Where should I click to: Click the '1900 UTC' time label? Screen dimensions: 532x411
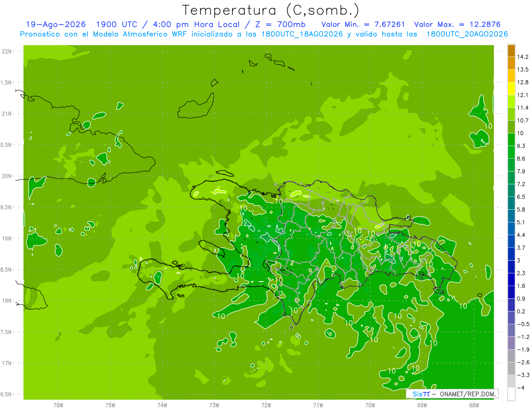(117, 24)
